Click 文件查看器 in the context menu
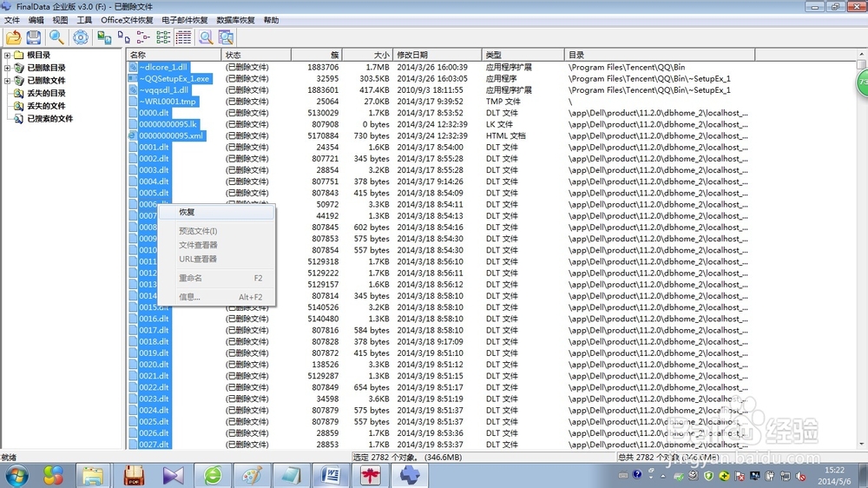 pyautogui.click(x=216, y=245)
